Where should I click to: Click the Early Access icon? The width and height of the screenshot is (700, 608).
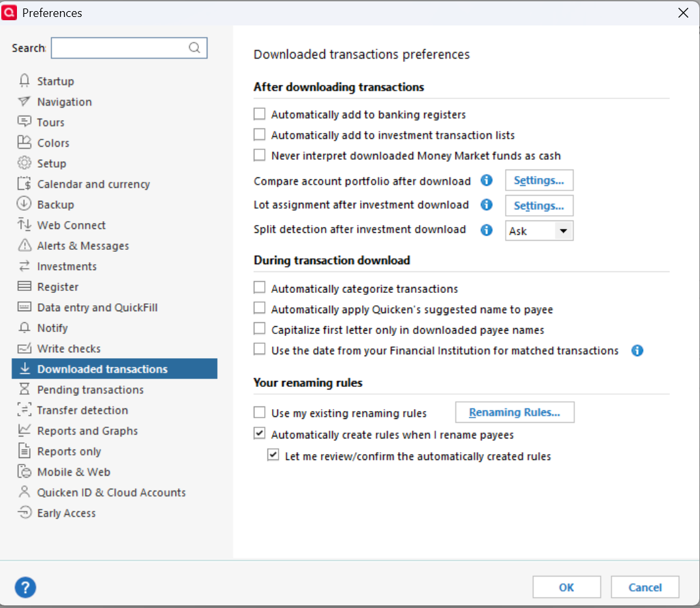pos(25,513)
